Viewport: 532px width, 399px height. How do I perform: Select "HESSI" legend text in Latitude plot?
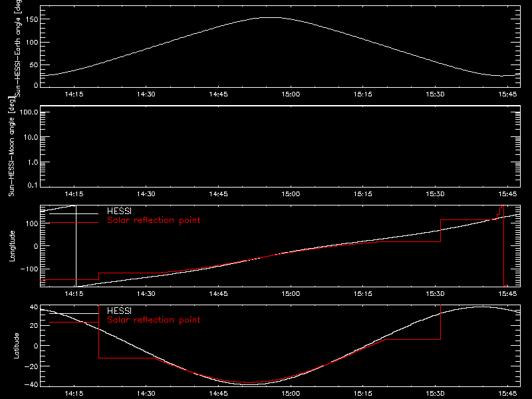coord(119,311)
